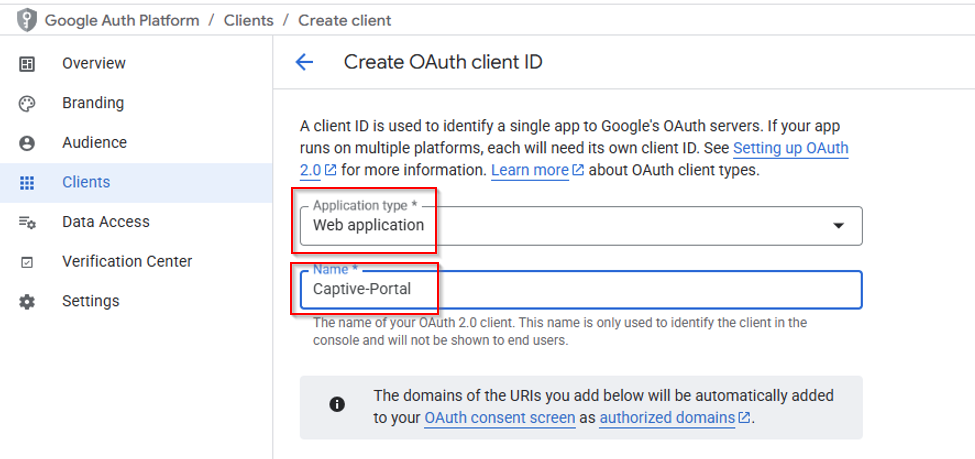The width and height of the screenshot is (975, 459).
Task: Open the OAuth consent screen link
Action: [500, 418]
